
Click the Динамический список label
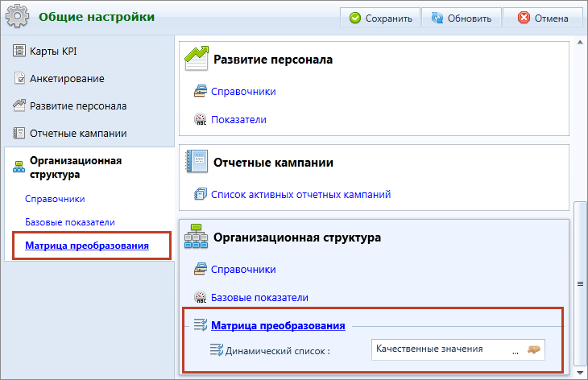coord(278,351)
